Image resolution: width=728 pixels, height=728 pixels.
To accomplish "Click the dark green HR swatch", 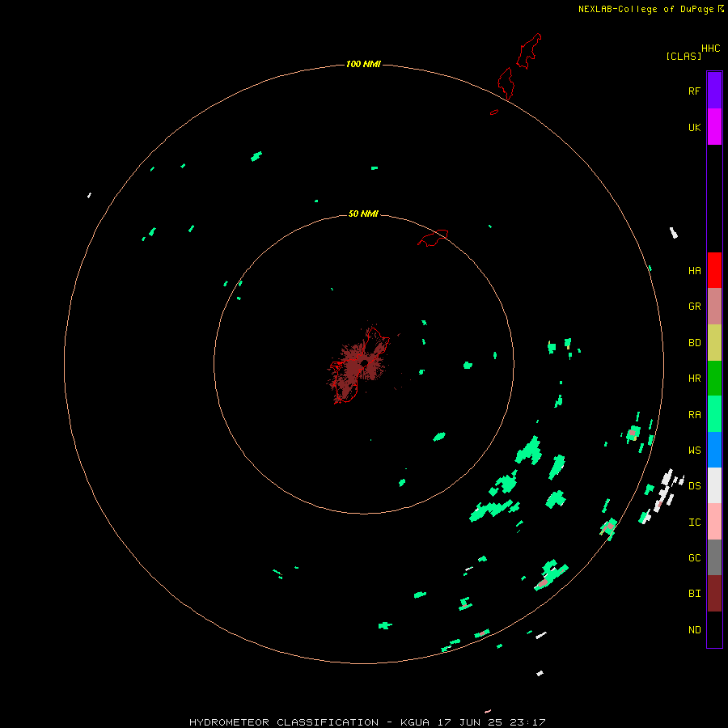I will [x=714, y=379].
